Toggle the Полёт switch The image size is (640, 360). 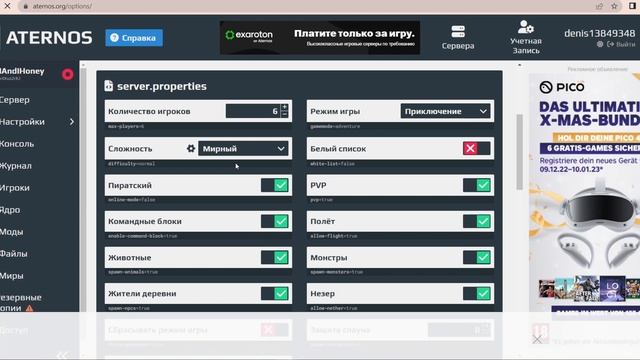pyautogui.click(x=477, y=221)
